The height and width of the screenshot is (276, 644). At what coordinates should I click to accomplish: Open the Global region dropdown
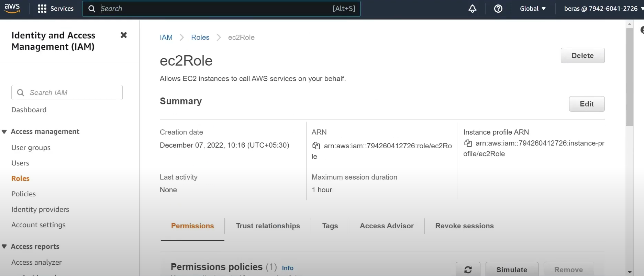(533, 9)
